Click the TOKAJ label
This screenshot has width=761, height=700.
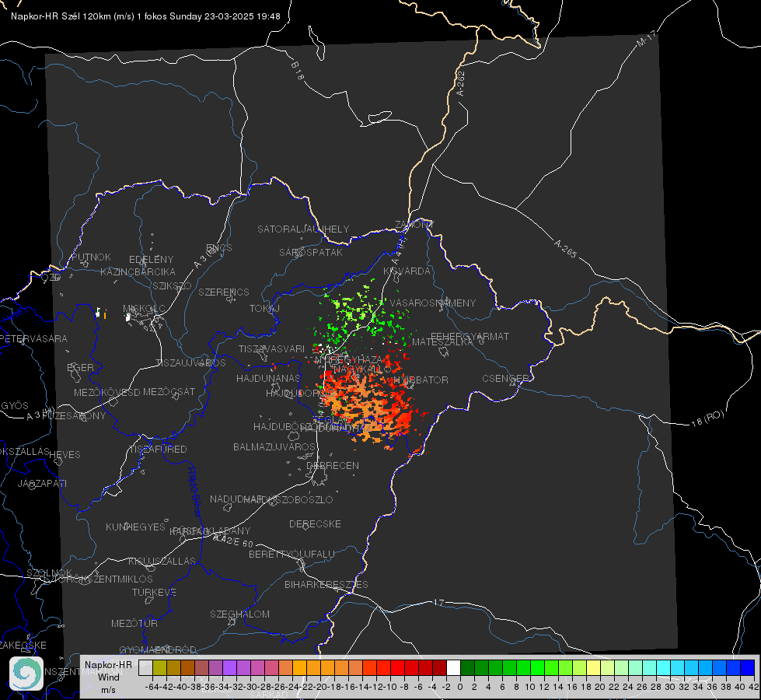click(264, 309)
